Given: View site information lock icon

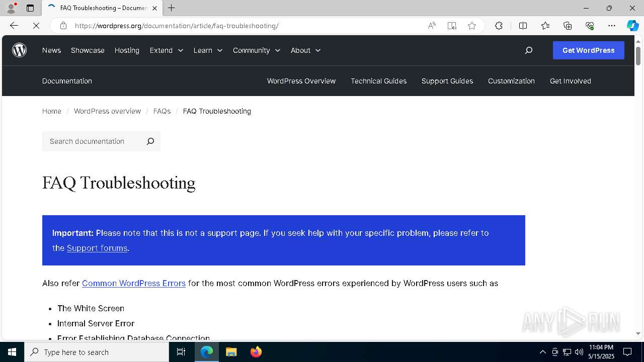Looking at the screenshot, I should point(63,26).
